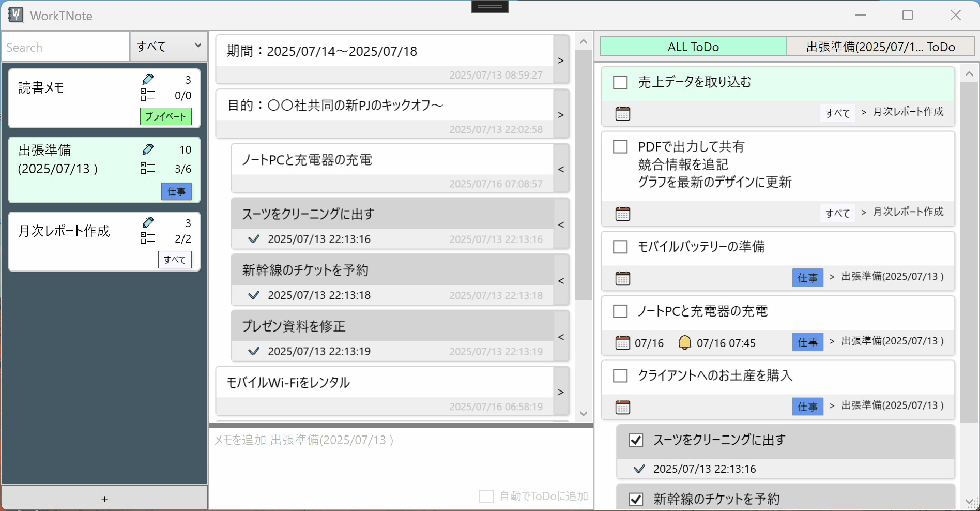Click ToDo list scrollbar up arrow
The height and width of the screenshot is (511, 980).
[x=969, y=74]
